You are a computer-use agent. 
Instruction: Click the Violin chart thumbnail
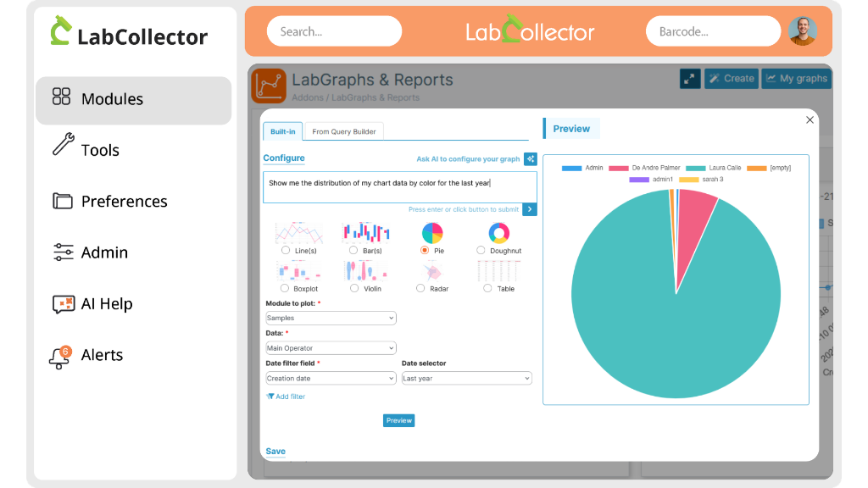tap(366, 271)
